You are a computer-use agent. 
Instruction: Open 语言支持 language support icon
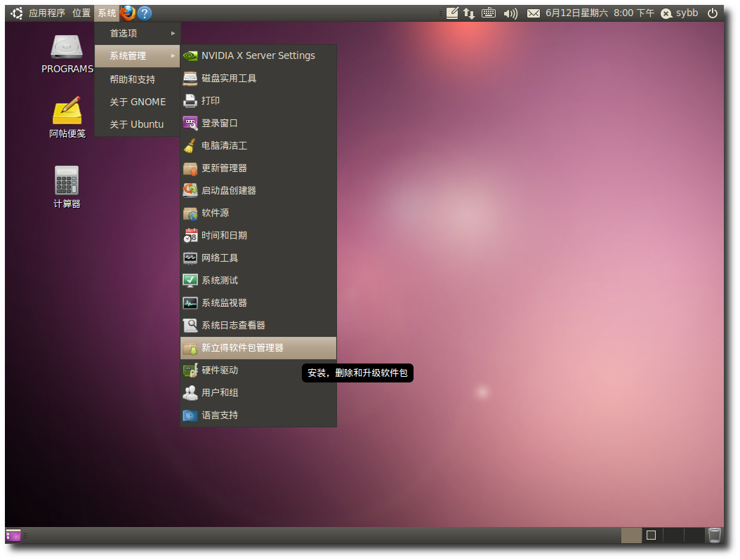(x=190, y=415)
